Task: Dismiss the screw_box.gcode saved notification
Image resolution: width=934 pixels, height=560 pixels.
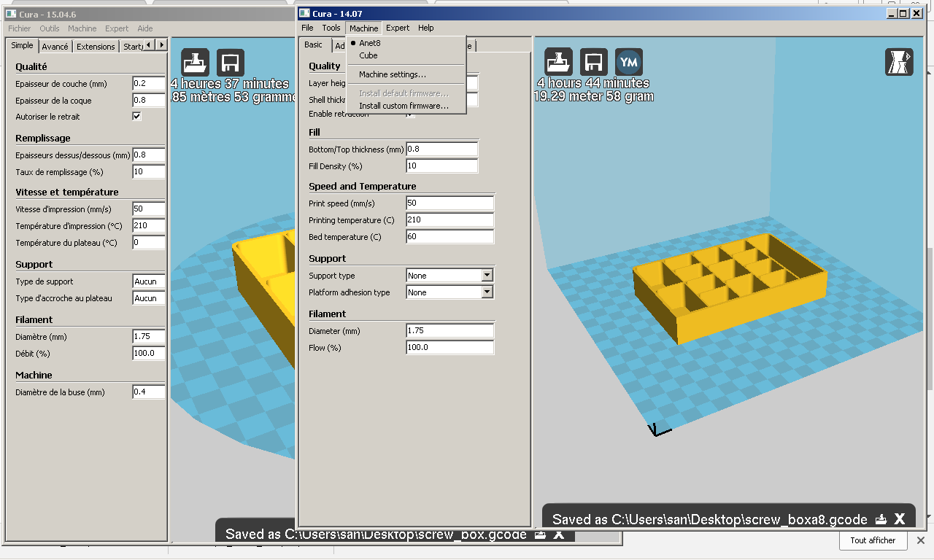Action: pos(559,534)
